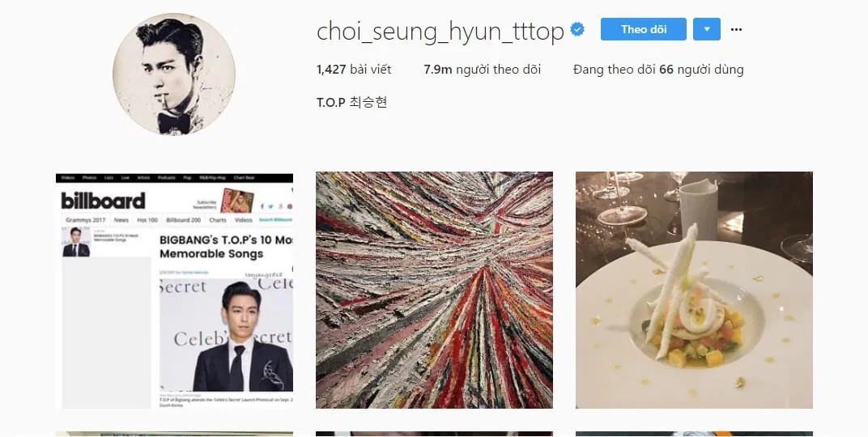Click the Grammys 2017 tab in Billboard post

pos(85,220)
